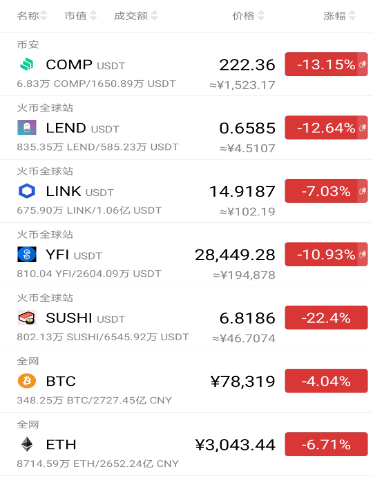Open the COMP coin logo
This screenshot has height=480, width=372.
coord(27,64)
